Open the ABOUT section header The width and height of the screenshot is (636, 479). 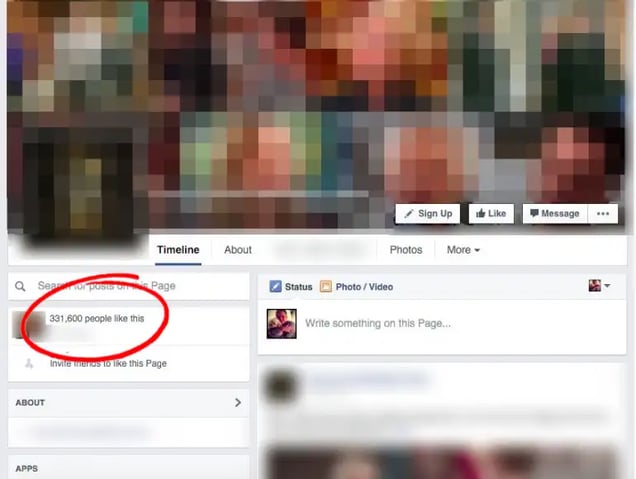tap(129, 403)
